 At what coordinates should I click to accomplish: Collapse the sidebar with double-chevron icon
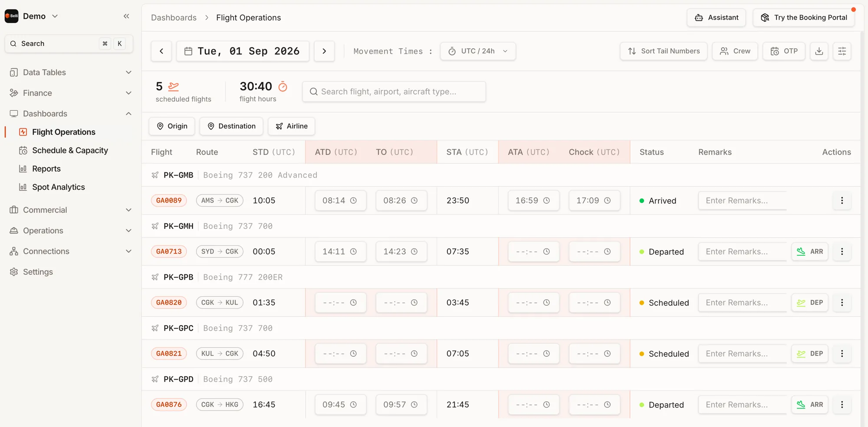pos(126,16)
